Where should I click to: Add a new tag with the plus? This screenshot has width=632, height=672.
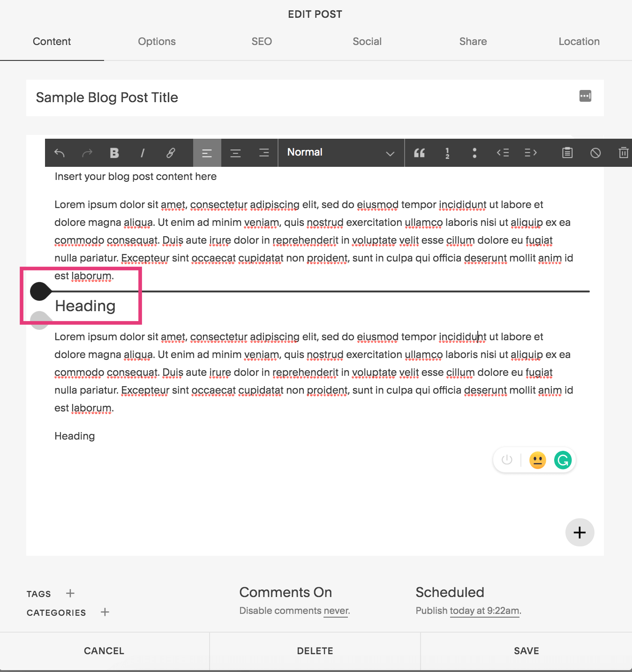69,593
